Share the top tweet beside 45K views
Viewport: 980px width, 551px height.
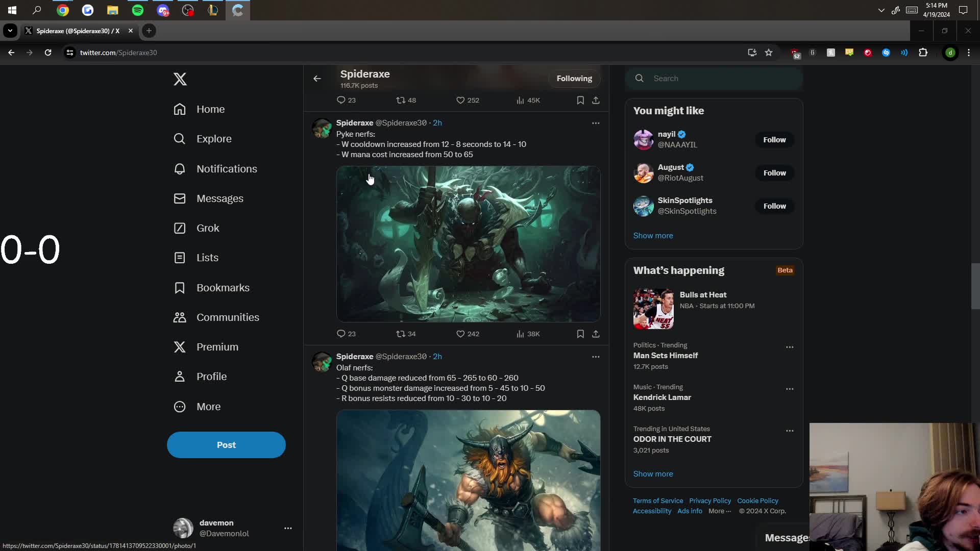596,100
